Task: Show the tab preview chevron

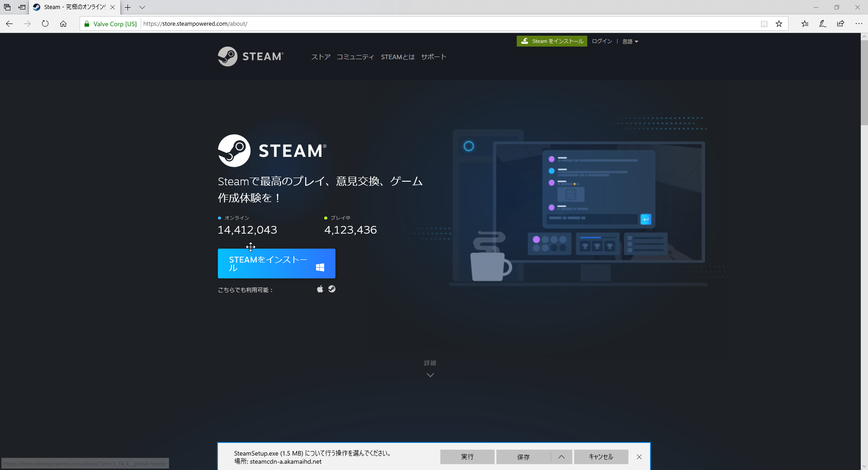Action: (x=142, y=7)
